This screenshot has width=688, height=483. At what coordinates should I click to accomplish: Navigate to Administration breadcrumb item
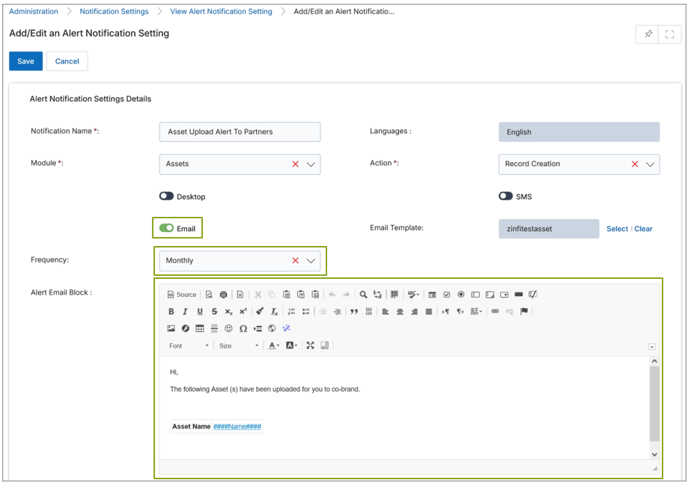coord(33,12)
